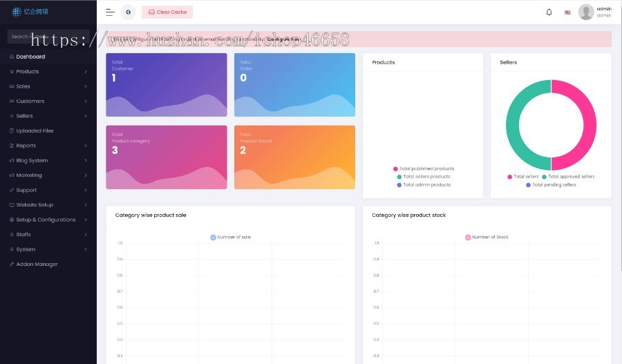This screenshot has width=622, height=364.
Task: Click the Configure Now link
Action: coord(283,39)
